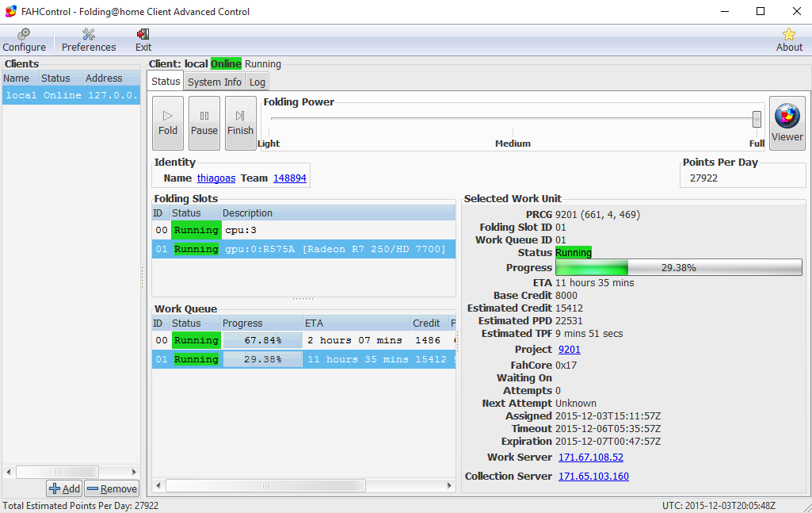Click the Points Per Day value 27922
Viewport: 812px width, 513px height.
tap(703, 178)
